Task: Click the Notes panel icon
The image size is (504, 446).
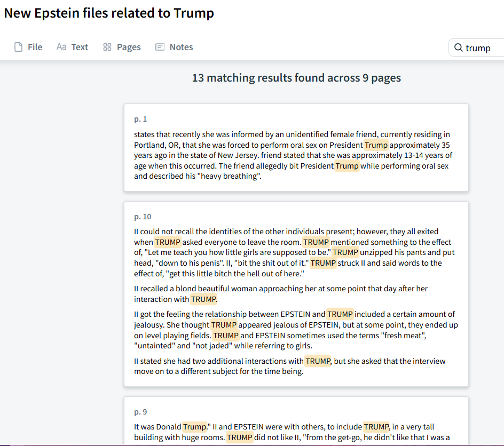Action: [x=160, y=47]
